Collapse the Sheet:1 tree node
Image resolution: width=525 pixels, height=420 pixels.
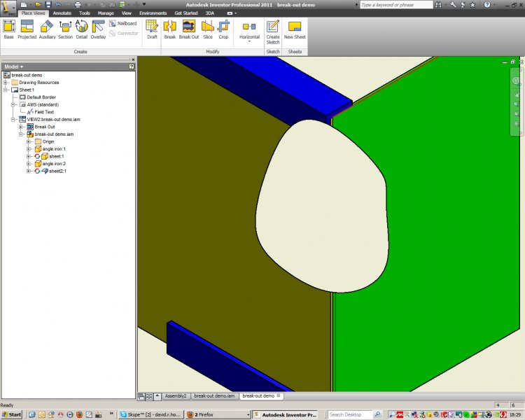(x=6, y=90)
